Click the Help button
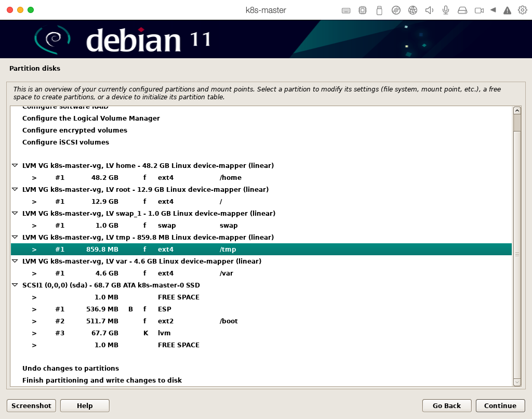 85,405
